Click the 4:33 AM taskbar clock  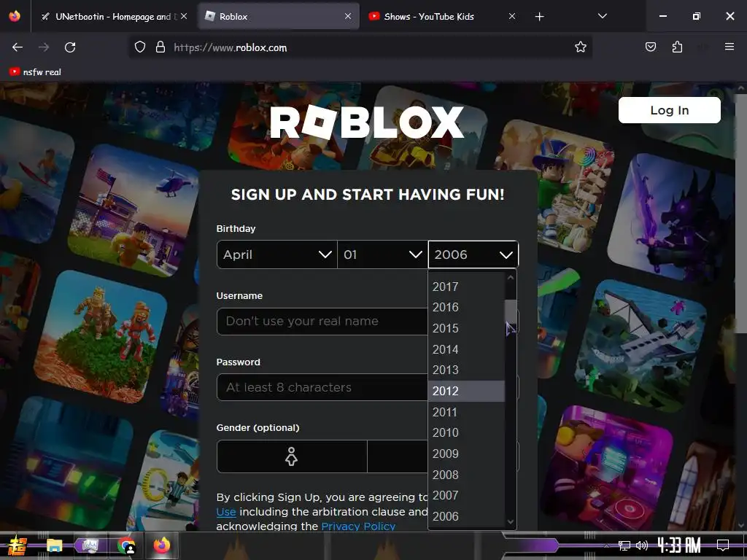tap(679, 545)
